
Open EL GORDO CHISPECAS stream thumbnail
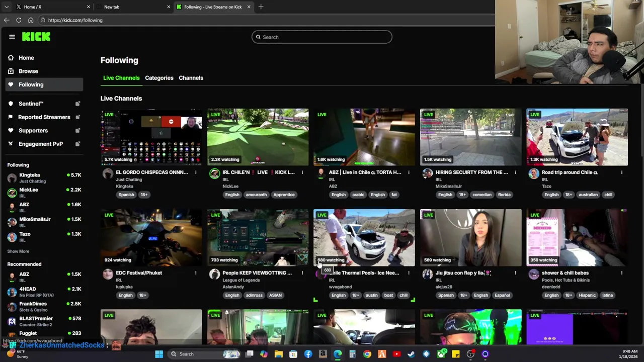tap(151, 137)
